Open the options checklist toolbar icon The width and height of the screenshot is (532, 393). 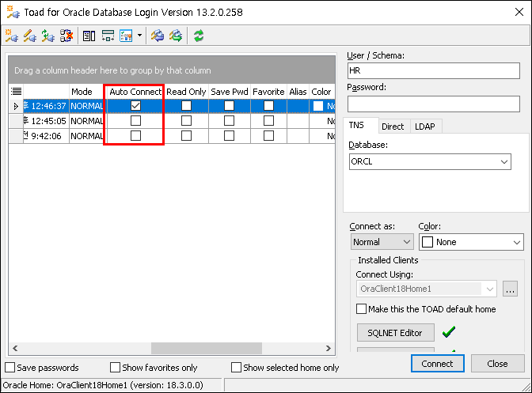[126, 36]
